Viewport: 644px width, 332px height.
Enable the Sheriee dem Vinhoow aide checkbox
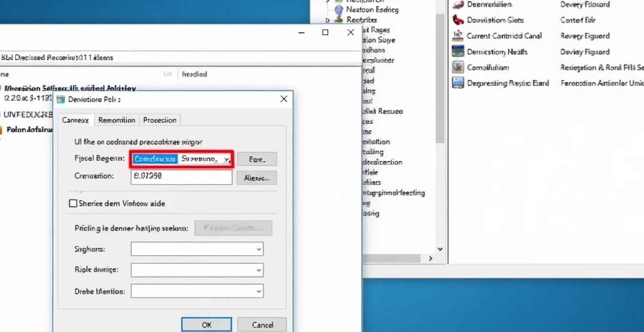(73, 204)
